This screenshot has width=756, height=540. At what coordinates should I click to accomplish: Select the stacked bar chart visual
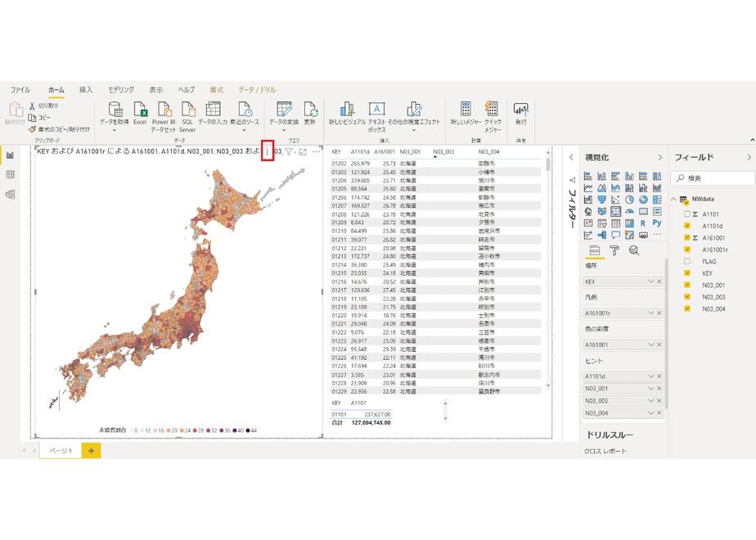point(588,176)
